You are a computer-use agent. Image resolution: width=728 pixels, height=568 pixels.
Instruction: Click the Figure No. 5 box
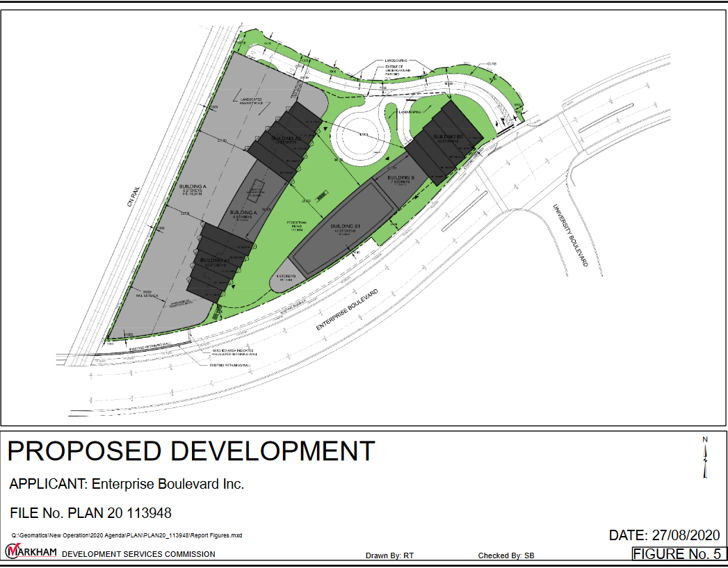point(679,554)
